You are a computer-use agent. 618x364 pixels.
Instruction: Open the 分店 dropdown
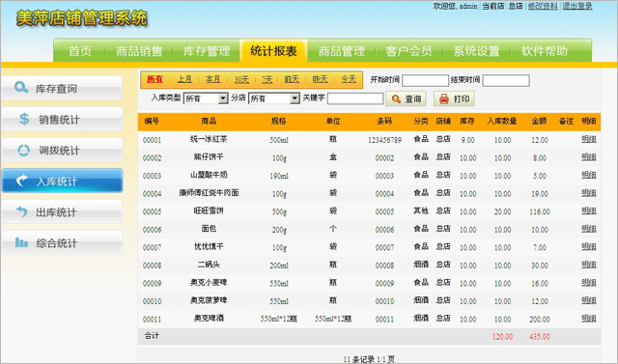click(x=274, y=98)
